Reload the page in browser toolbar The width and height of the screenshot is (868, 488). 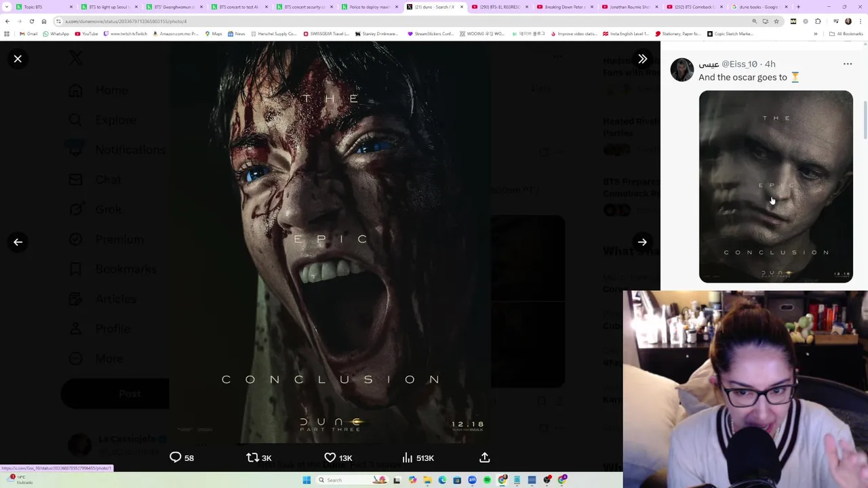(x=31, y=21)
